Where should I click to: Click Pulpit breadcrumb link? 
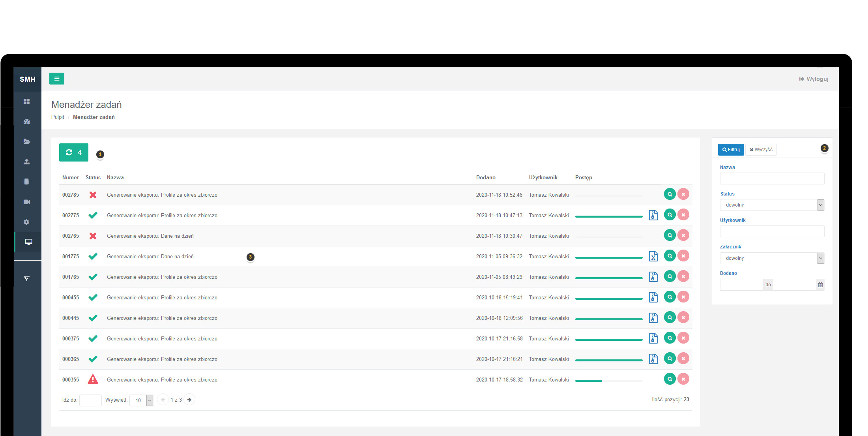click(58, 117)
